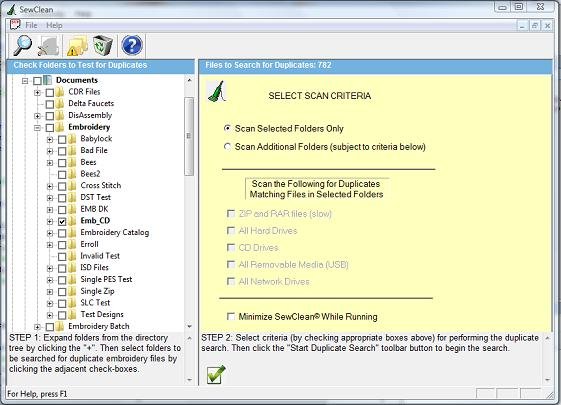Image resolution: width=561 pixels, height=405 pixels.
Task: Select the Single Zip folder name
Action: point(97,291)
